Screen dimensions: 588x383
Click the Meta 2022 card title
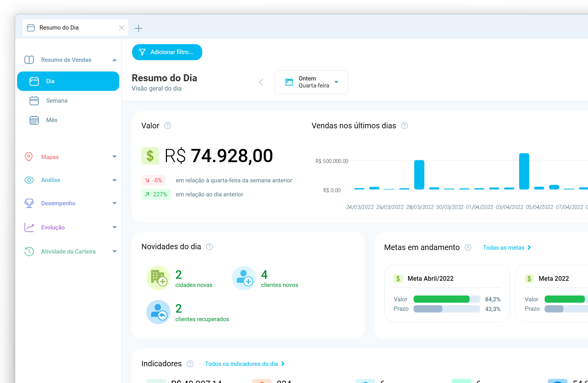pos(554,278)
